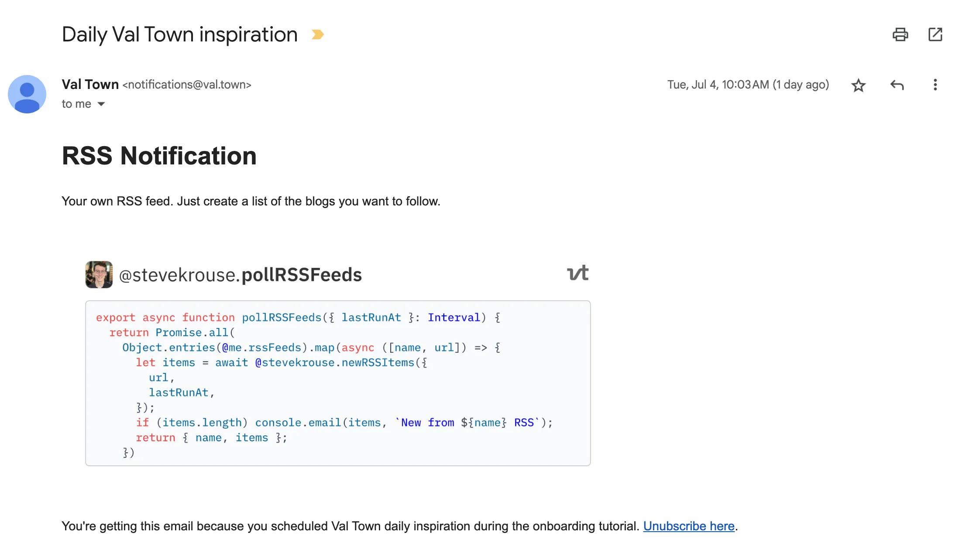This screenshot has width=969, height=560.
Task: Click stevekrouse's profile picture
Action: pos(99,275)
